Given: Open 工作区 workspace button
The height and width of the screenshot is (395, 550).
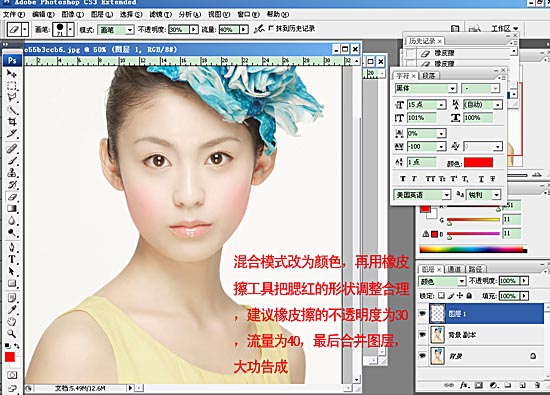Looking at the screenshot, I should (504, 28).
